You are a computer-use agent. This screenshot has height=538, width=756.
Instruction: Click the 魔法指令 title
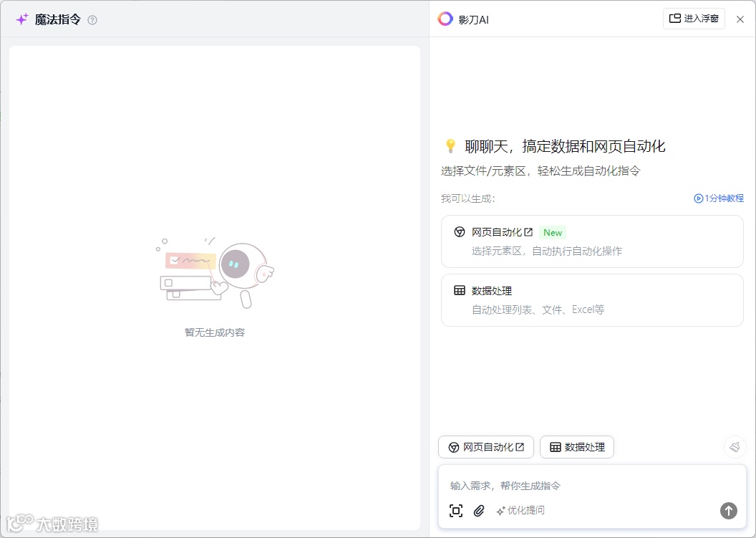point(58,20)
